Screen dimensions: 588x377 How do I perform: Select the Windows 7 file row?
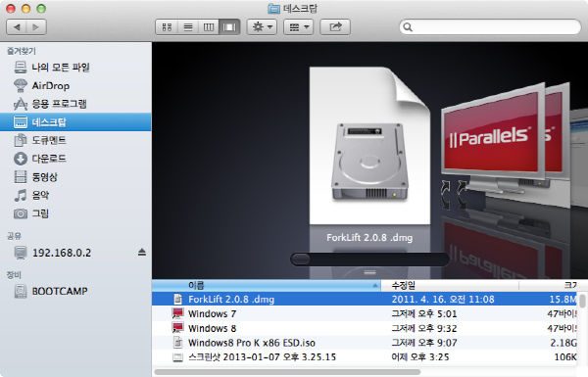tap(365, 313)
